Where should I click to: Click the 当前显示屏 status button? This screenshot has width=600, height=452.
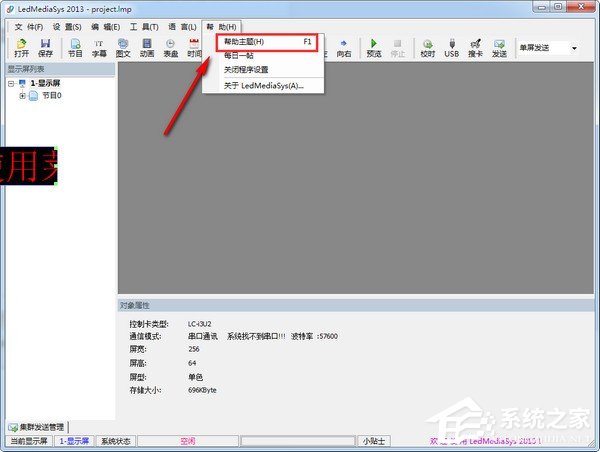point(29,441)
